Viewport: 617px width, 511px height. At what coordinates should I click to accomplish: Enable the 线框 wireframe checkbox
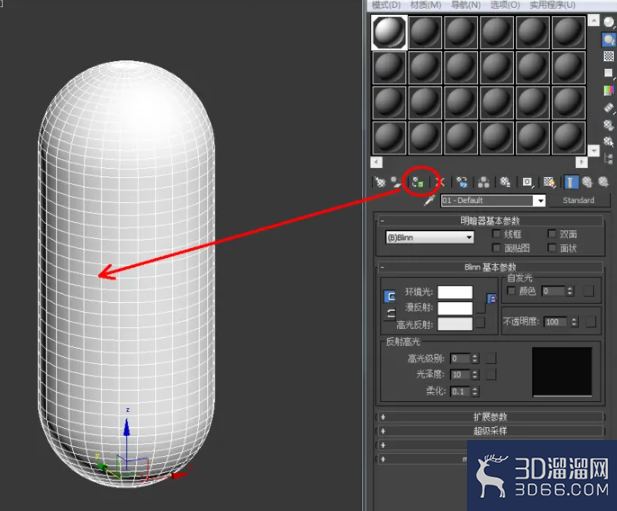point(497,234)
